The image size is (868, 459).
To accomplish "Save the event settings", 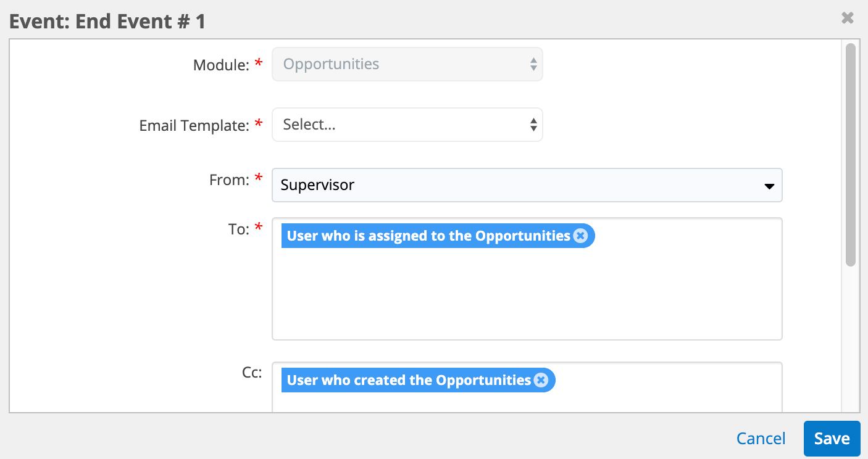I will (832, 439).
